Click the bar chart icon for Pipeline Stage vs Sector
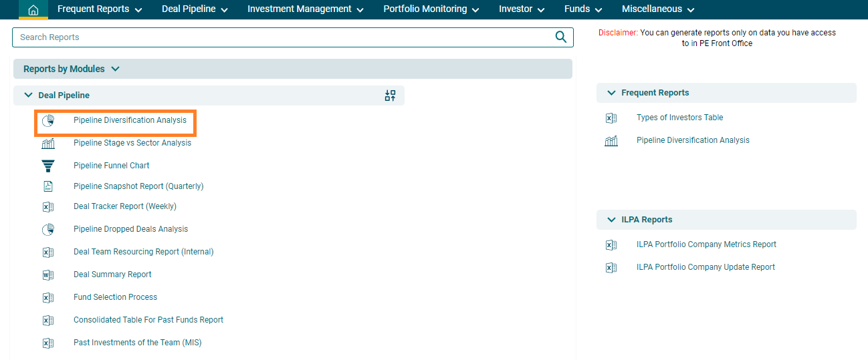The image size is (868, 360). click(x=48, y=144)
